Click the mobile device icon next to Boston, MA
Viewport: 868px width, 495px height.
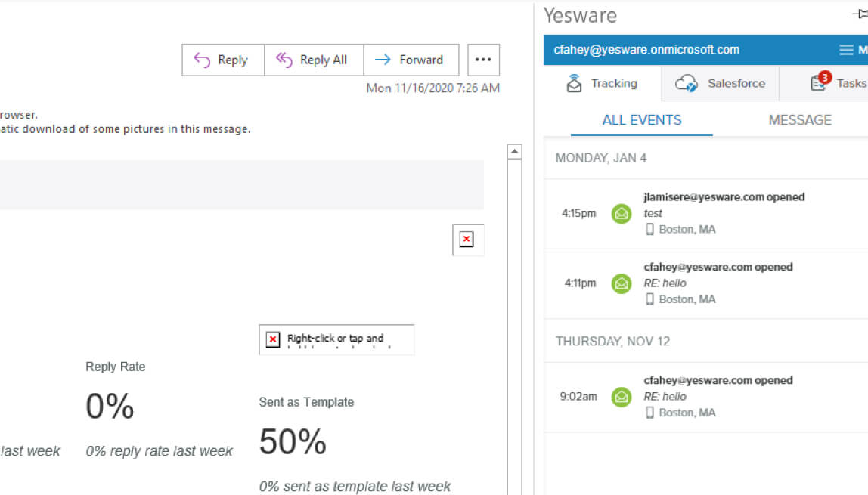pyautogui.click(x=650, y=229)
